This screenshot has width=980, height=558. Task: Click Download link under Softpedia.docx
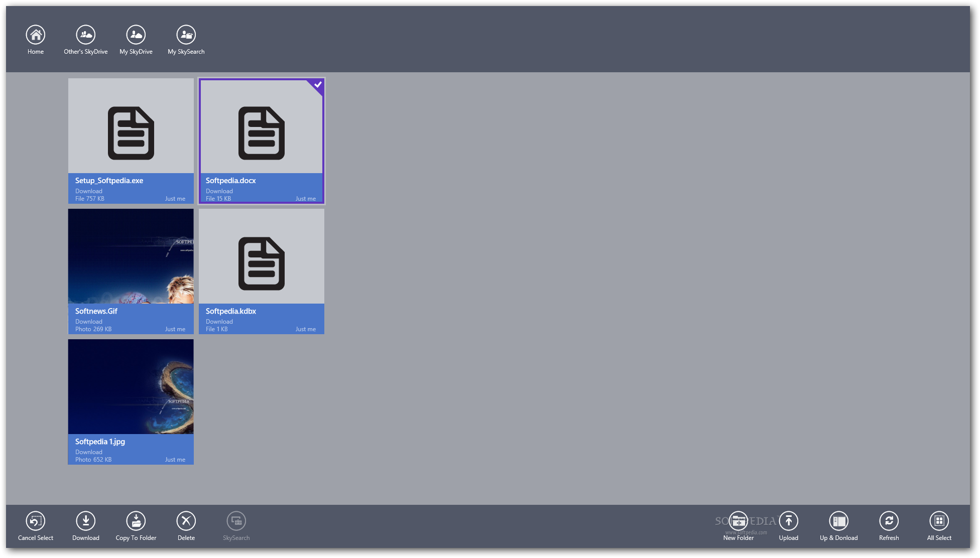click(219, 191)
